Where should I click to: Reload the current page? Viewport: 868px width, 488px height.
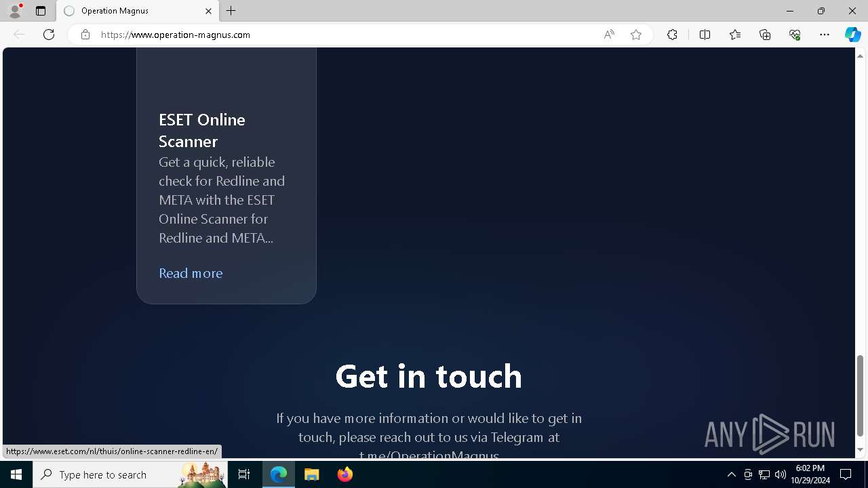(x=49, y=35)
